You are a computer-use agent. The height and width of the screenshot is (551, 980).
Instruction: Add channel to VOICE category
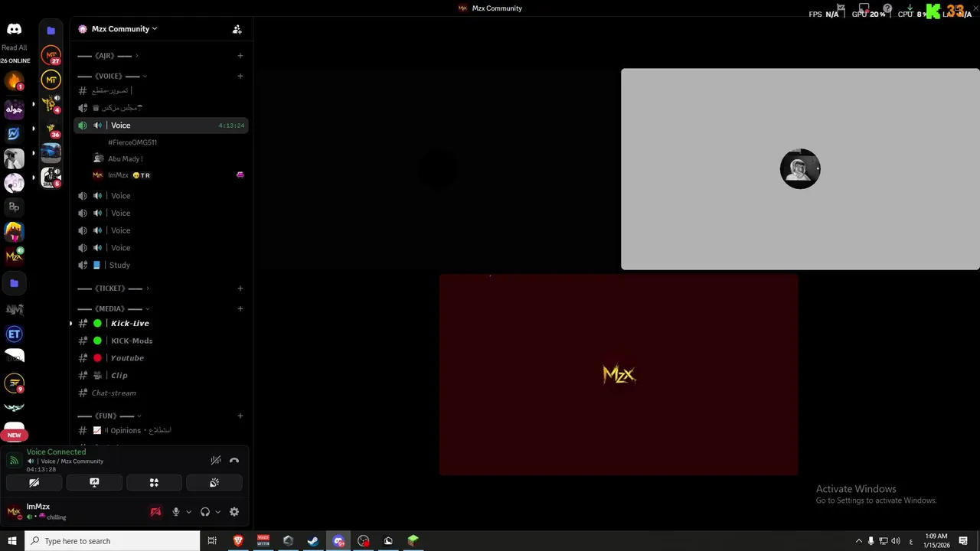(240, 76)
